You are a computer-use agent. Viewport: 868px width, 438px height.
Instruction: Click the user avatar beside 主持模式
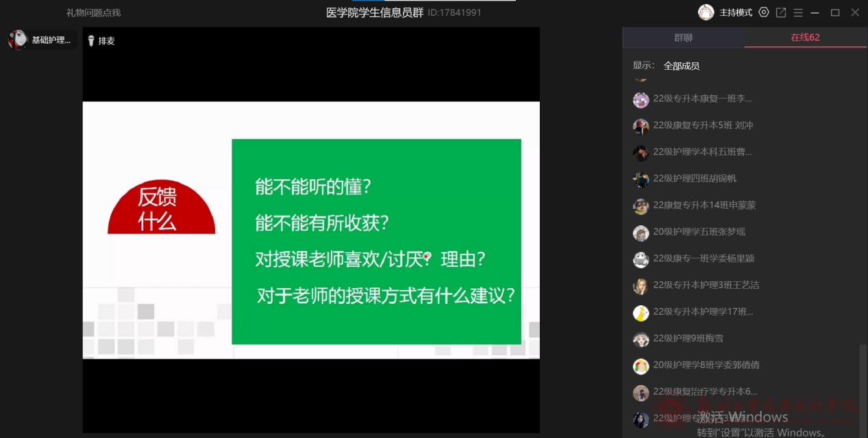706,12
